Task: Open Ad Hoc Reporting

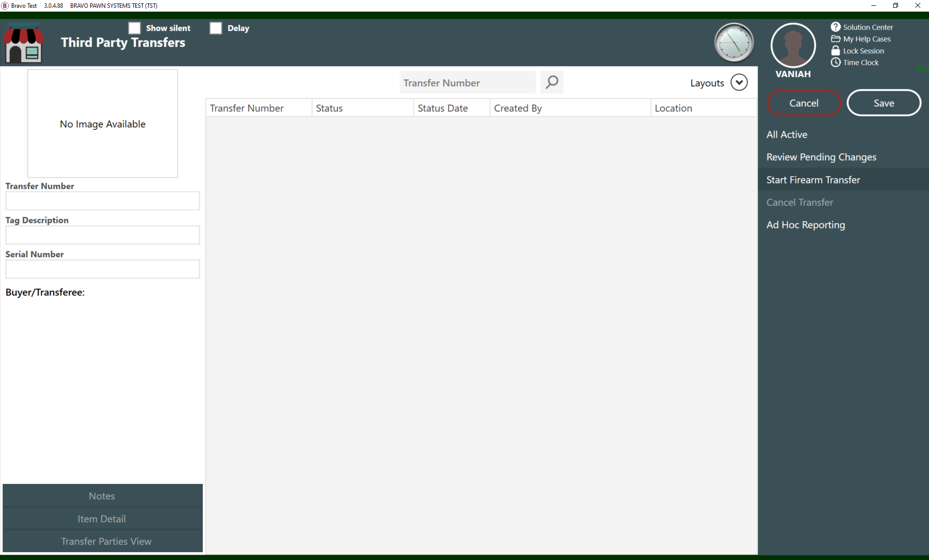Action: coord(805,225)
